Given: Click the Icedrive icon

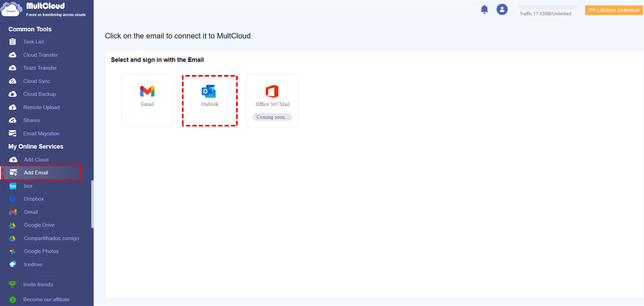Looking at the screenshot, I should (13, 264).
